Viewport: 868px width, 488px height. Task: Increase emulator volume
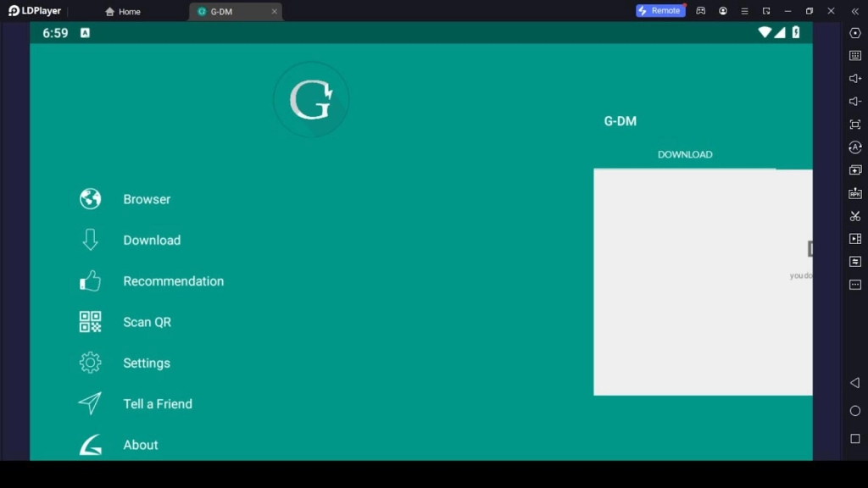[854, 79]
